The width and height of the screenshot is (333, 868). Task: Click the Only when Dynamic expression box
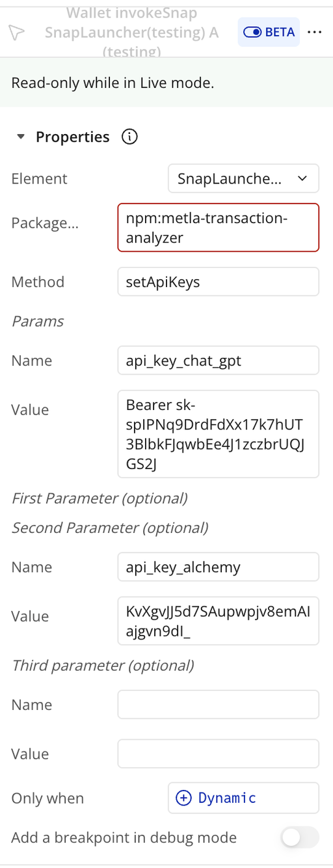click(243, 798)
